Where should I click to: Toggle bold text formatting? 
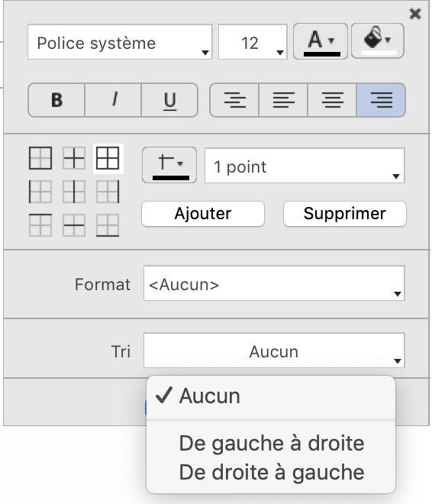pos(56,100)
